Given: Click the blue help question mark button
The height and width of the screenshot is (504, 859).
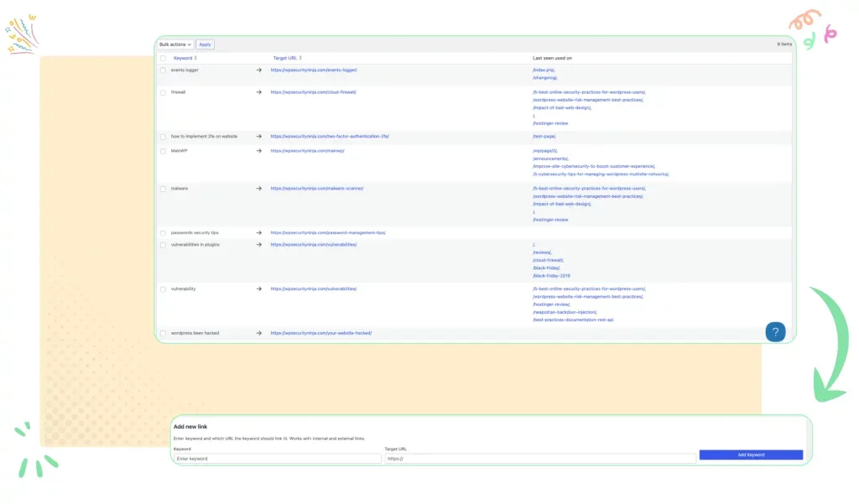Looking at the screenshot, I should pos(775,332).
